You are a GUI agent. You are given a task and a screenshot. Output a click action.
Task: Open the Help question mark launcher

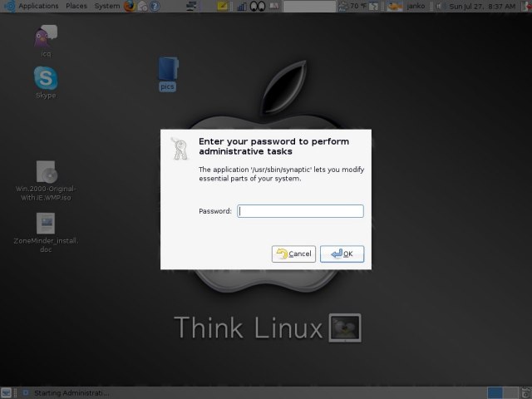(155, 6)
